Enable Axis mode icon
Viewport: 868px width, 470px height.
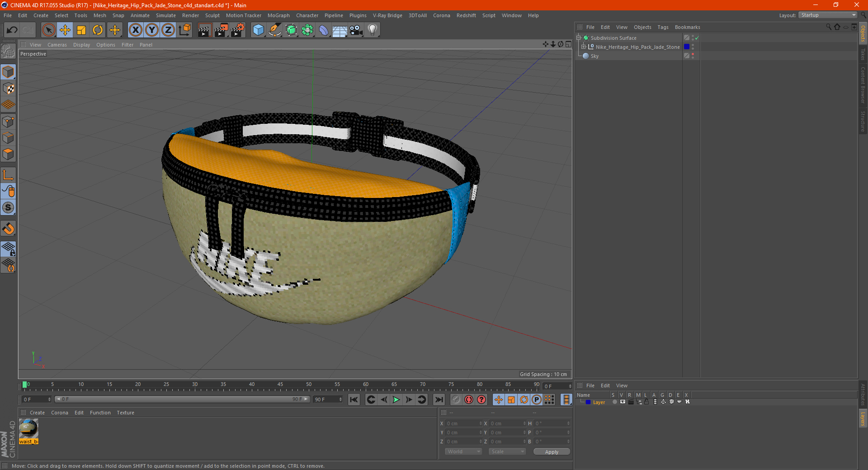(x=8, y=175)
